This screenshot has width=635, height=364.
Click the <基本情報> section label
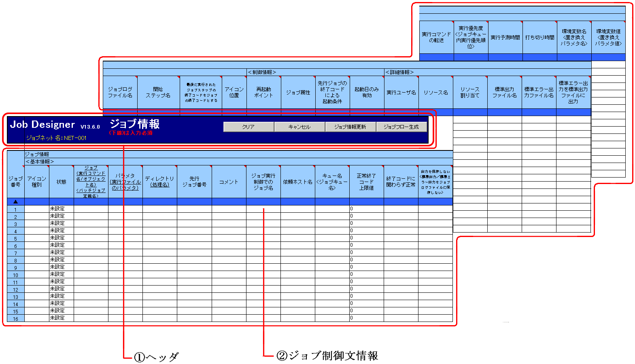[40, 162]
